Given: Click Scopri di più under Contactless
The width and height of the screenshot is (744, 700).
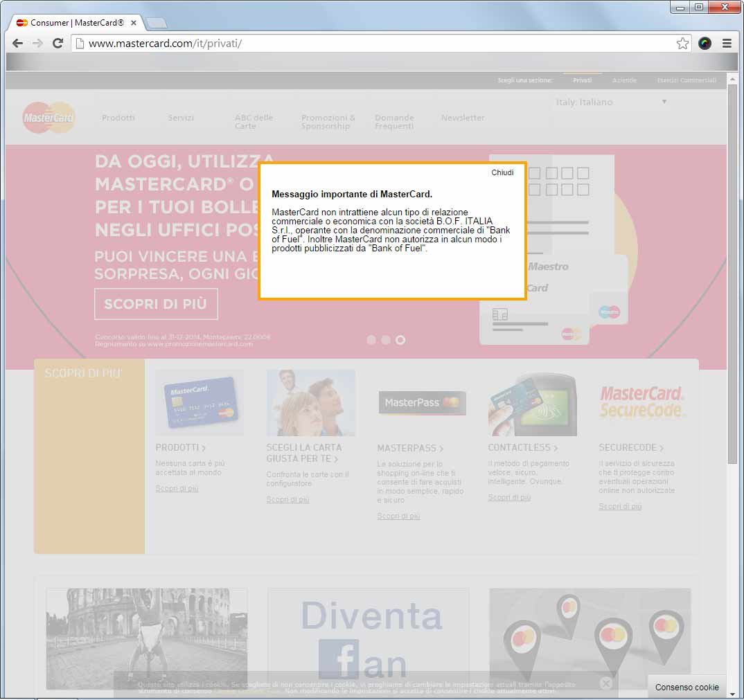Looking at the screenshot, I should [x=509, y=498].
